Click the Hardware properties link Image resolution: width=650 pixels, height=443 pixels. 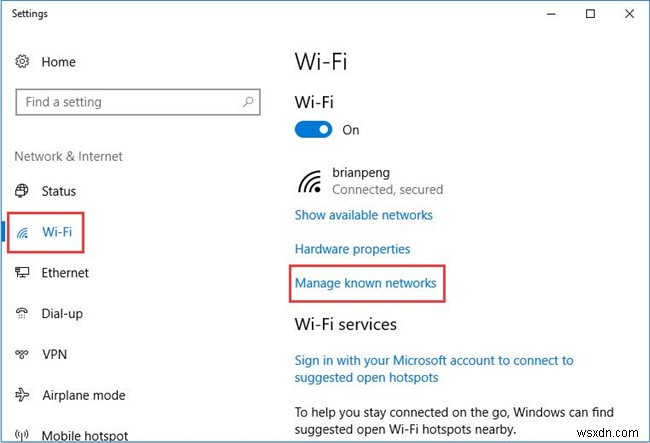click(352, 249)
